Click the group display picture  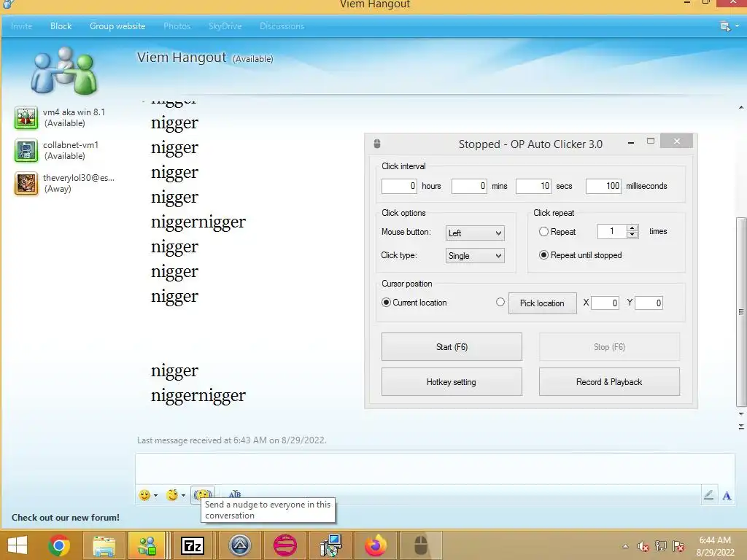pyautogui.click(x=64, y=70)
